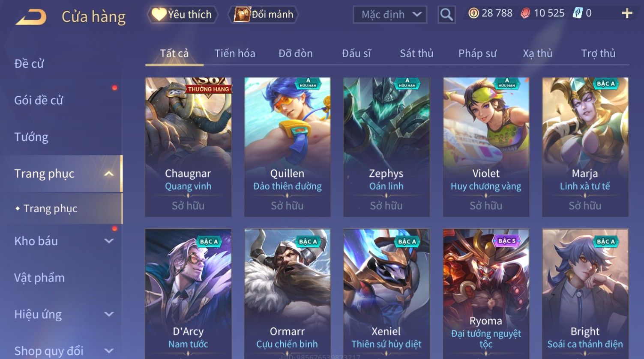Tap the plus icon to add currency

627,14
